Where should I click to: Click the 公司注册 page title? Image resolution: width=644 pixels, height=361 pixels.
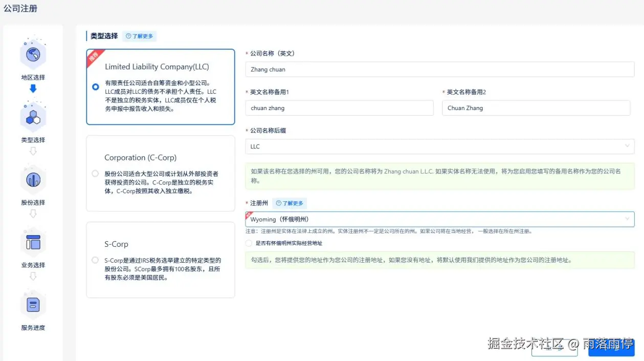(x=20, y=9)
